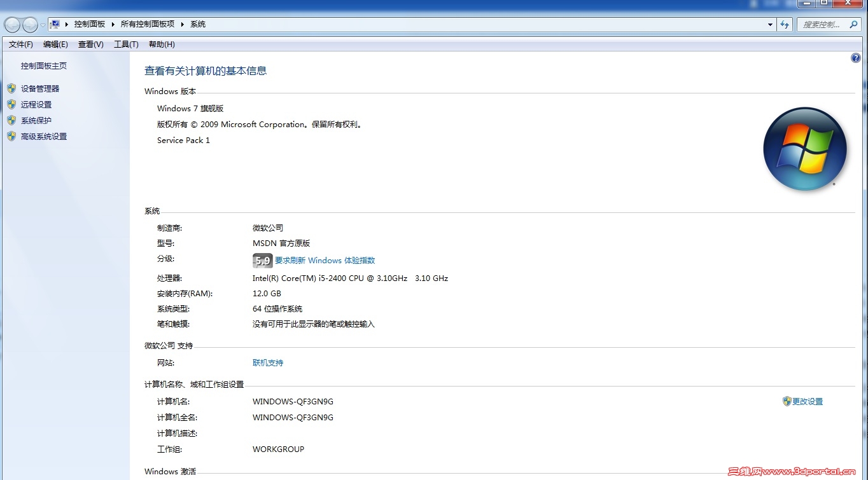Click the manufacturer value 微软公司
Image resolution: width=868 pixels, height=480 pixels.
[x=268, y=228]
